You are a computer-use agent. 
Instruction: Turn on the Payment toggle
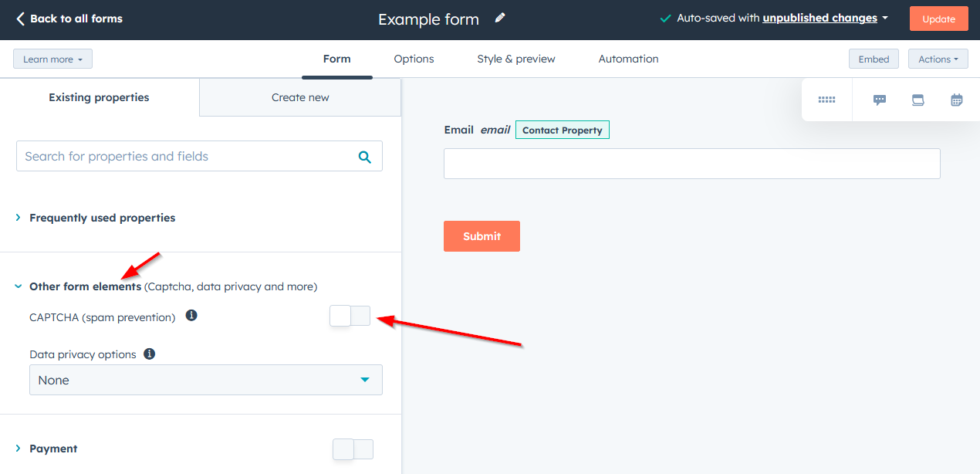click(x=353, y=449)
